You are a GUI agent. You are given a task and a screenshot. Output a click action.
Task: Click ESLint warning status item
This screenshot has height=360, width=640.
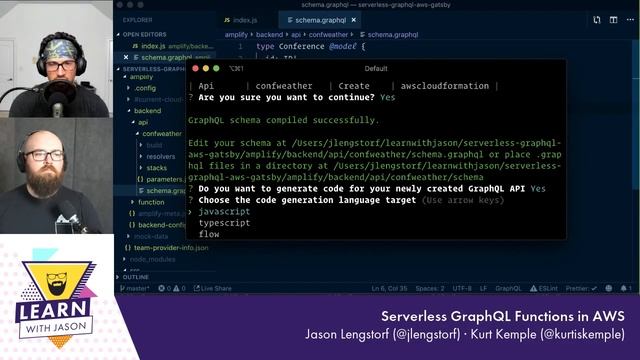[x=544, y=289]
